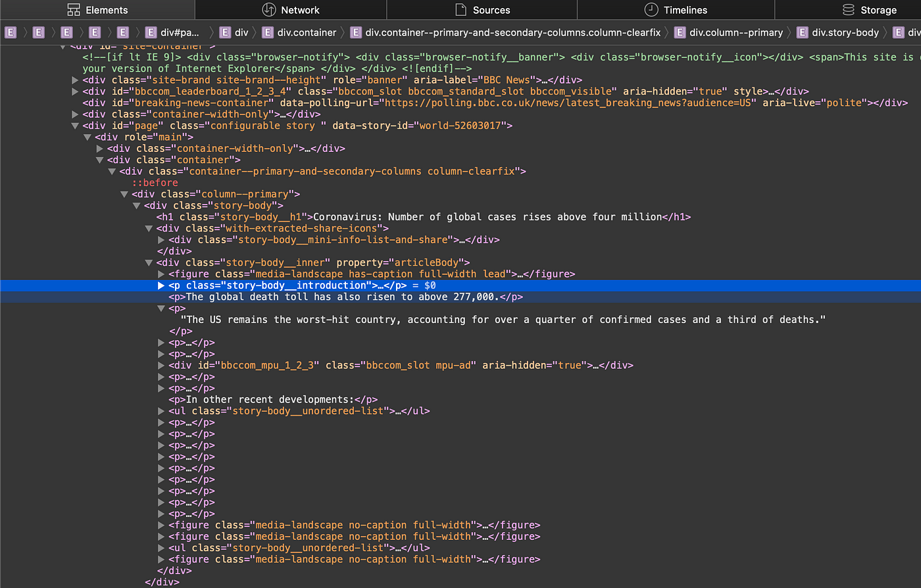Collapse the story-body div
The image size is (921, 588).
137,206
